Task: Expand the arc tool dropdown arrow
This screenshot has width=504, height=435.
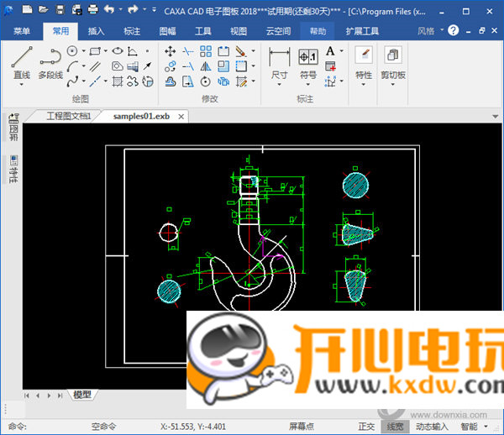Action: [x=83, y=66]
